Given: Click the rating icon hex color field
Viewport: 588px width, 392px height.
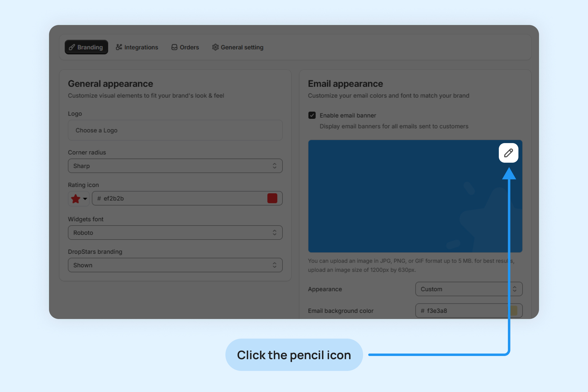Looking at the screenshot, I should coord(180,198).
